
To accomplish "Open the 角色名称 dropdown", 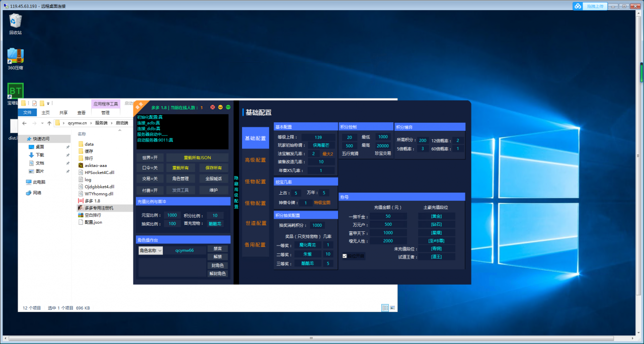I will [150, 250].
